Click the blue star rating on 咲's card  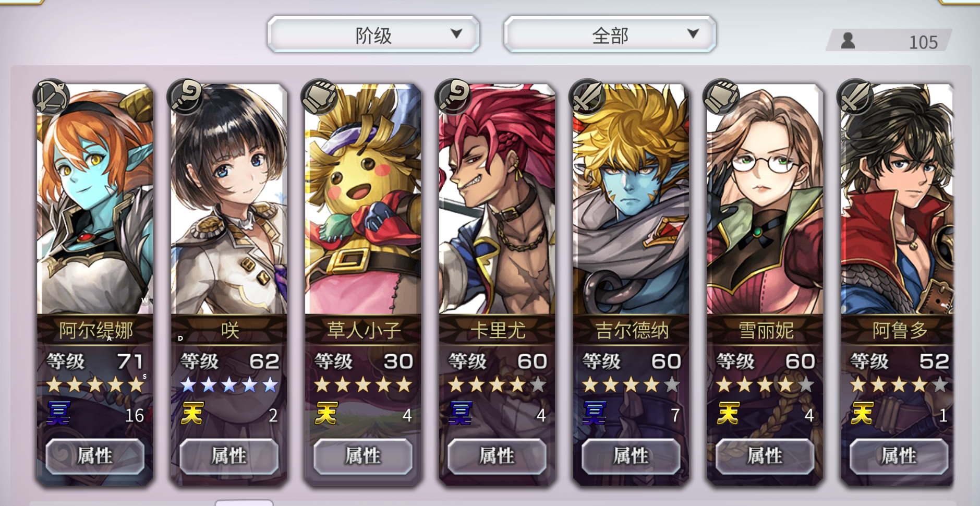[x=229, y=385]
